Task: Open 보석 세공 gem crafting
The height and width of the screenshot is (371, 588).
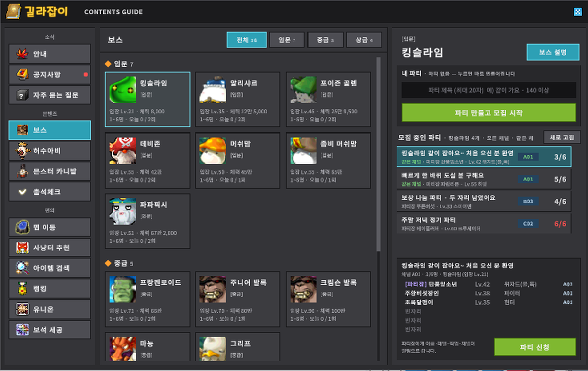Action: pos(50,330)
